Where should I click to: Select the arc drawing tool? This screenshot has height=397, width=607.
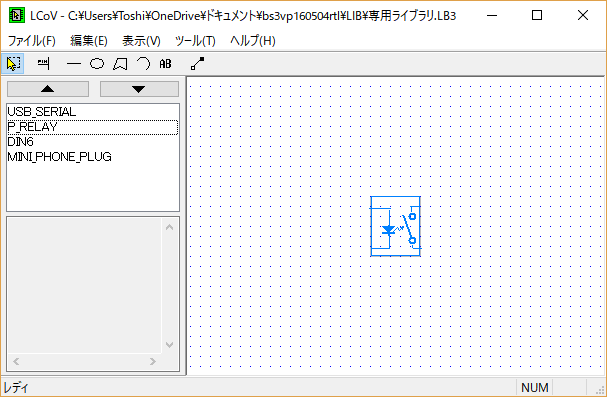pyautogui.click(x=143, y=64)
